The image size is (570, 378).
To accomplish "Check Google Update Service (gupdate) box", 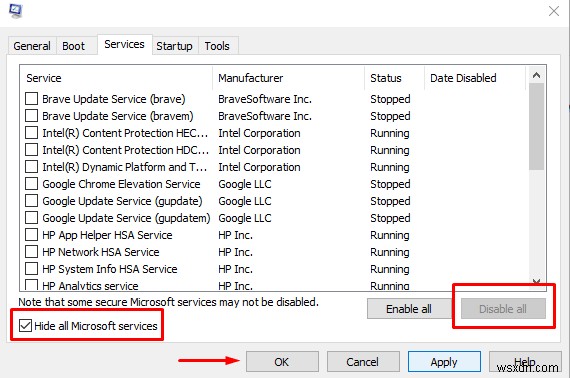I will click(32, 201).
